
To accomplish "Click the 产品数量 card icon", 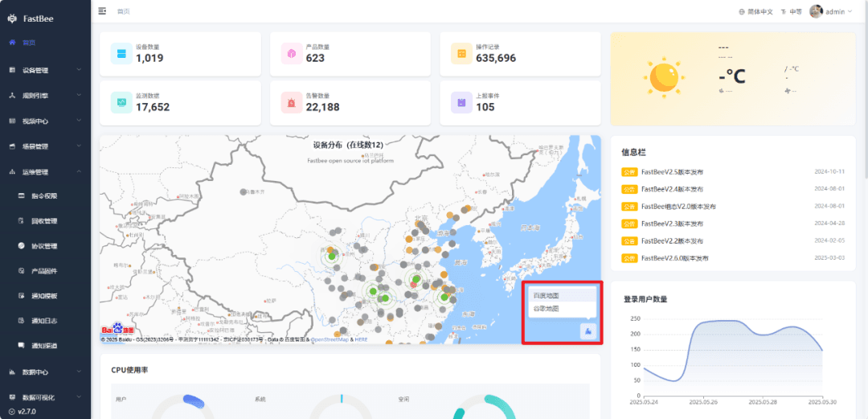I will click(292, 54).
